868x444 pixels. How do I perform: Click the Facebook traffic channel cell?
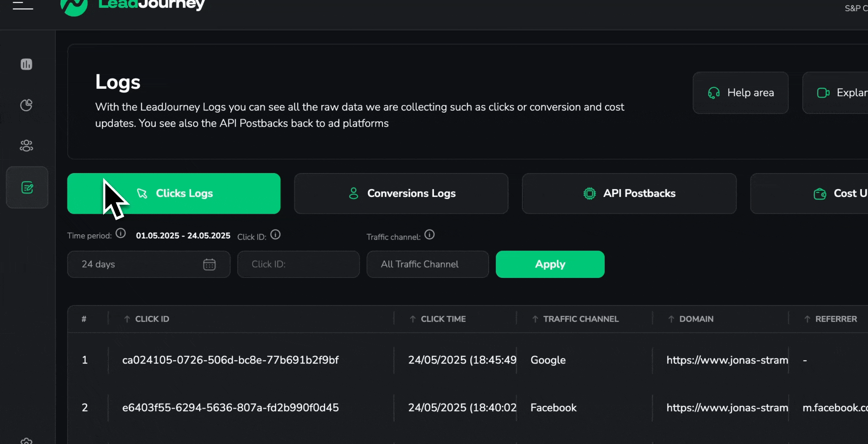[554, 408]
